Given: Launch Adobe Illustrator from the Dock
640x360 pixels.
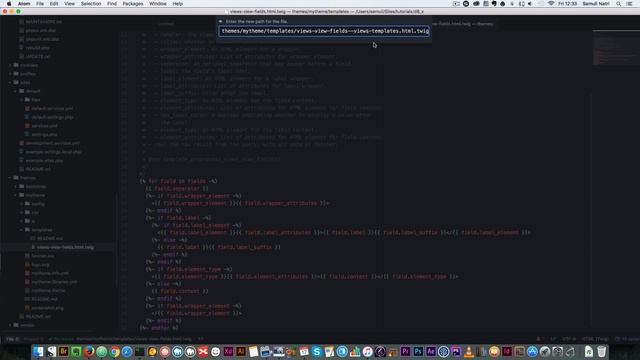Looking at the screenshot, I should pos(241,351).
